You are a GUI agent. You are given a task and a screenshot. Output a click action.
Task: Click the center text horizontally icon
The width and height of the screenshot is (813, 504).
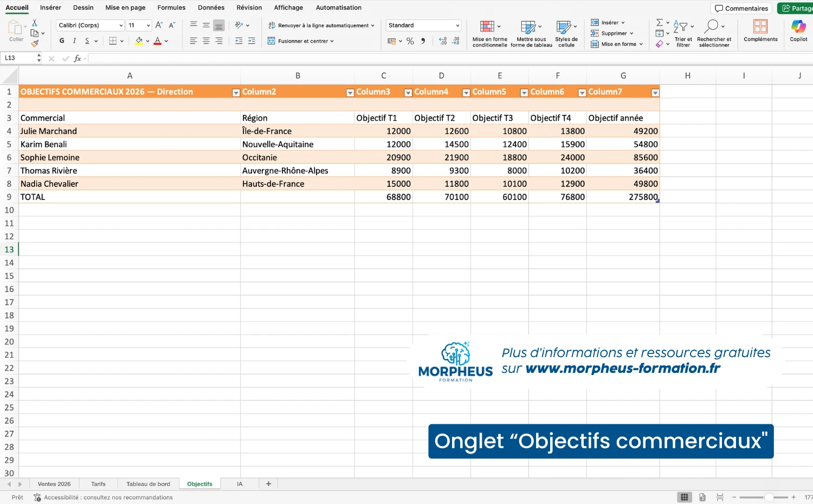(206, 41)
